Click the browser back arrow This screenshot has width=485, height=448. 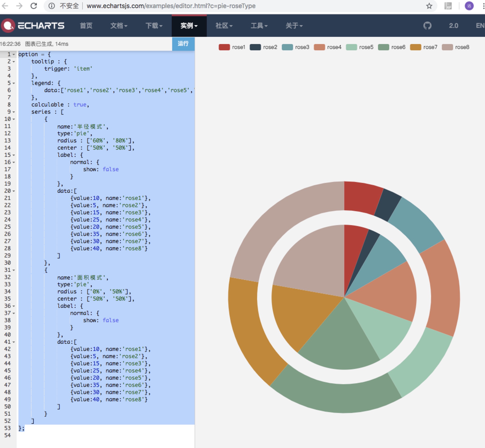5,6
